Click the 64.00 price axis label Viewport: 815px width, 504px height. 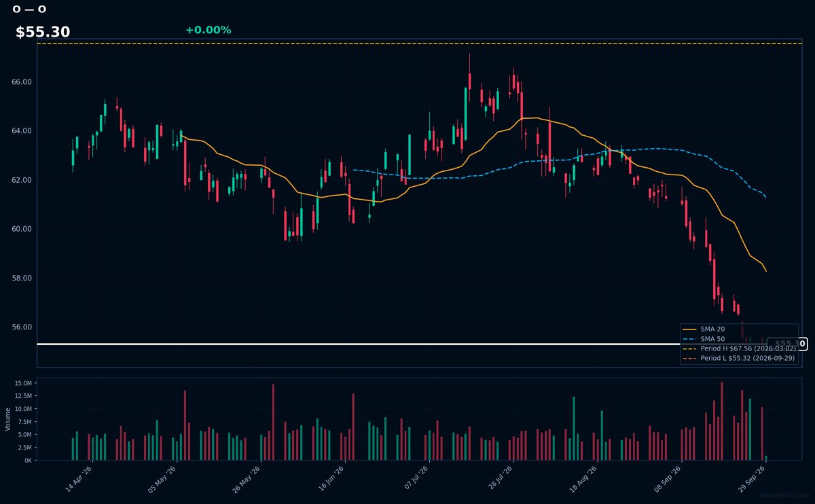click(22, 131)
